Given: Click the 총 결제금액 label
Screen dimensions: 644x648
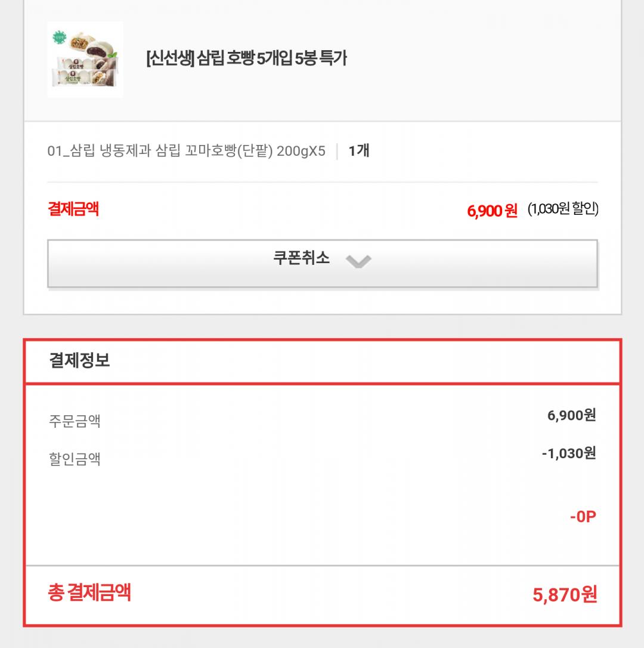Looking at the screenshot, I should 89,593.
